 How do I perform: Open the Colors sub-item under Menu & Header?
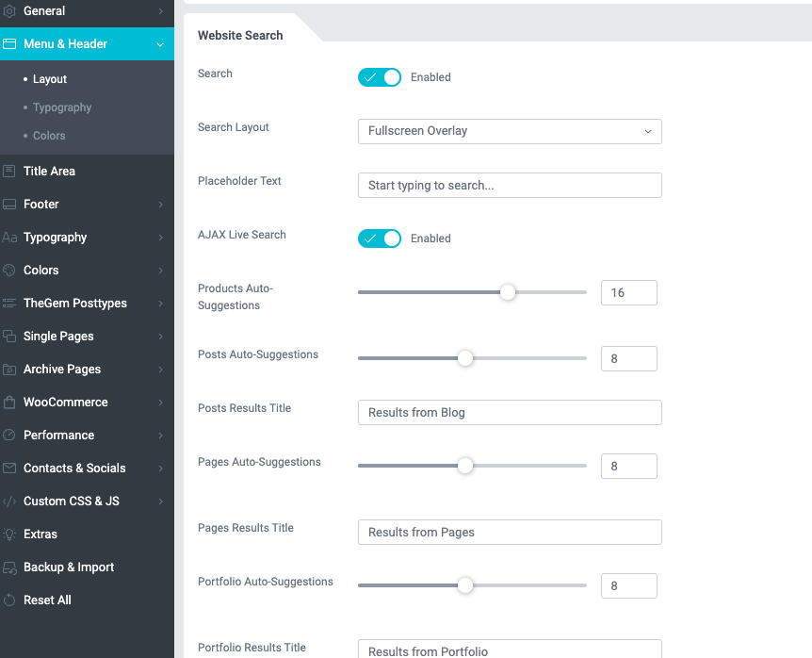tap(50, 135)
